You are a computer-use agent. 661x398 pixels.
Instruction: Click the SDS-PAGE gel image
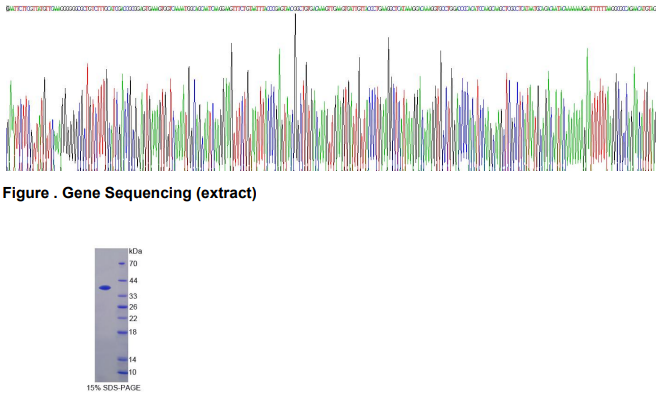point(111,315)
